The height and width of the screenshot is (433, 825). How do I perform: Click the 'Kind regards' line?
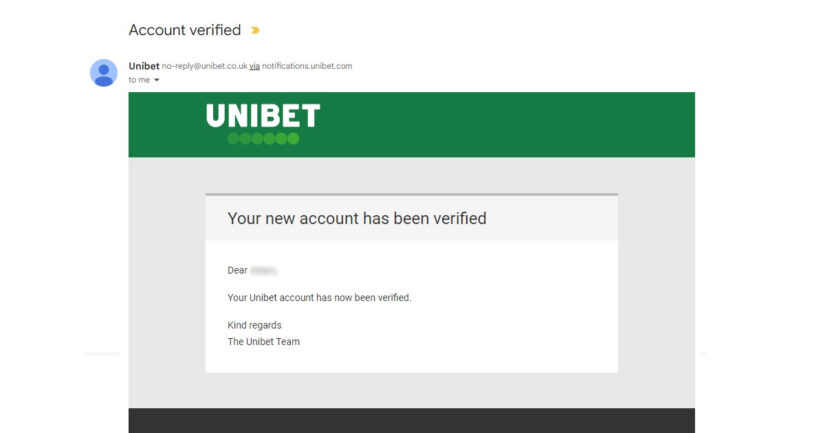coord(254,325)
